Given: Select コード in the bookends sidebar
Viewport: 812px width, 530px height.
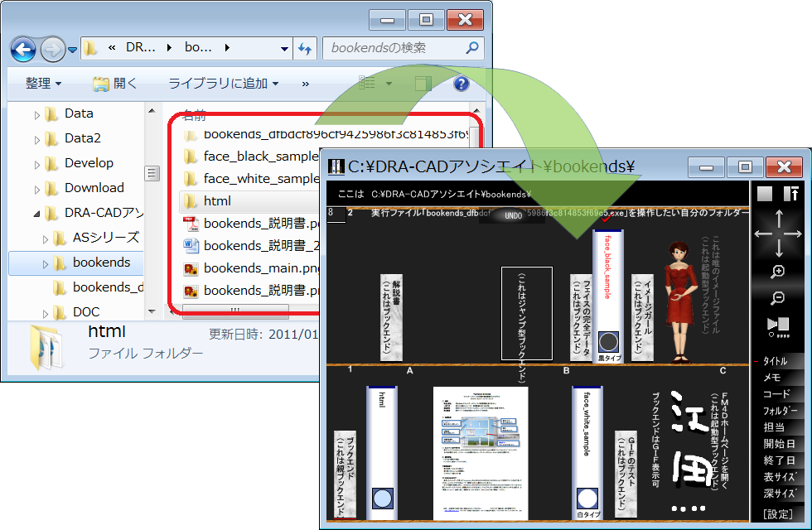Looking at the screenshot, I should coord(776,394).
